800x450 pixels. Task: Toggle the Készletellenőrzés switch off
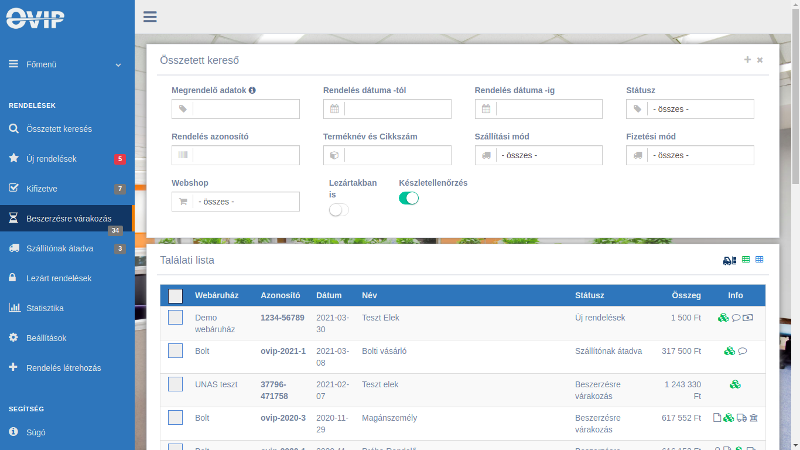point(409,198)
